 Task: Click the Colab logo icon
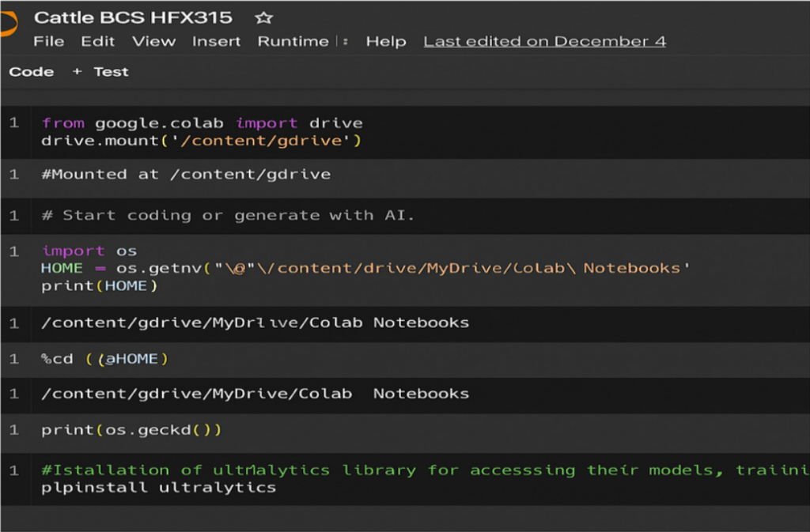click(x=6, y=24)
